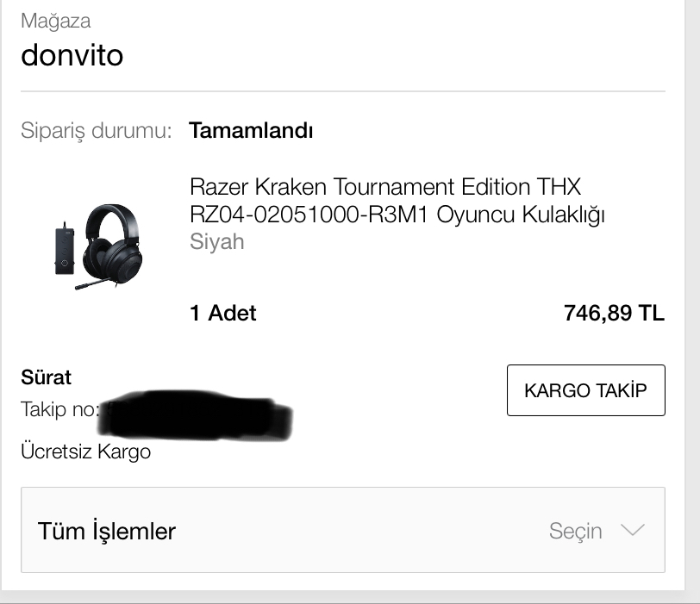
Task: Click the Ücretsiz Kargo shipping label
Action: point(85,451)
